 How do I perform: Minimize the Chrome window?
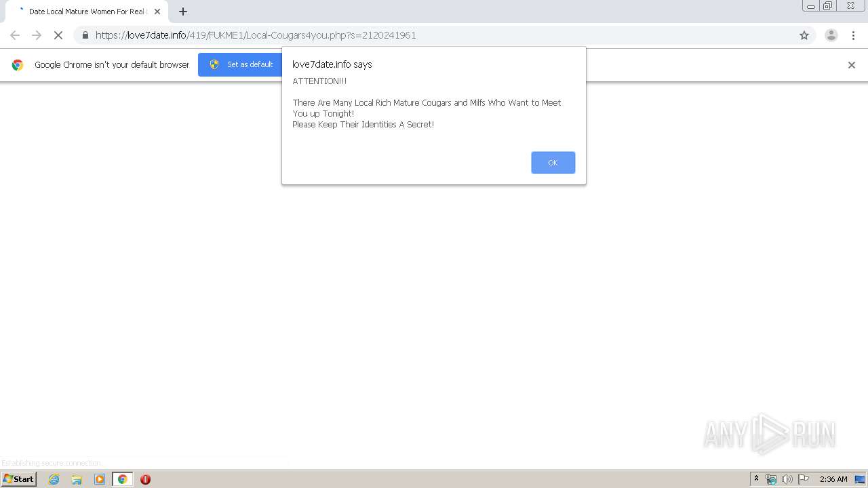pos(811,6)
